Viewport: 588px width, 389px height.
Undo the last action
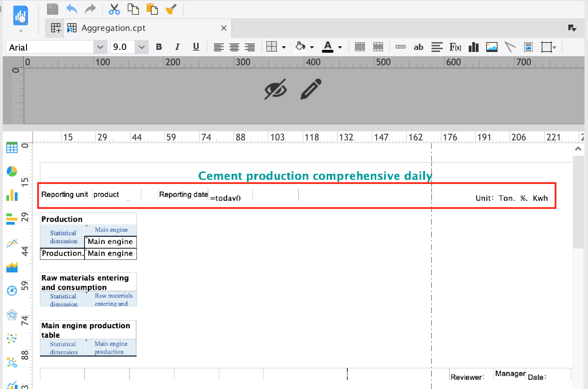pyautogui.click(x=72, y=9)
